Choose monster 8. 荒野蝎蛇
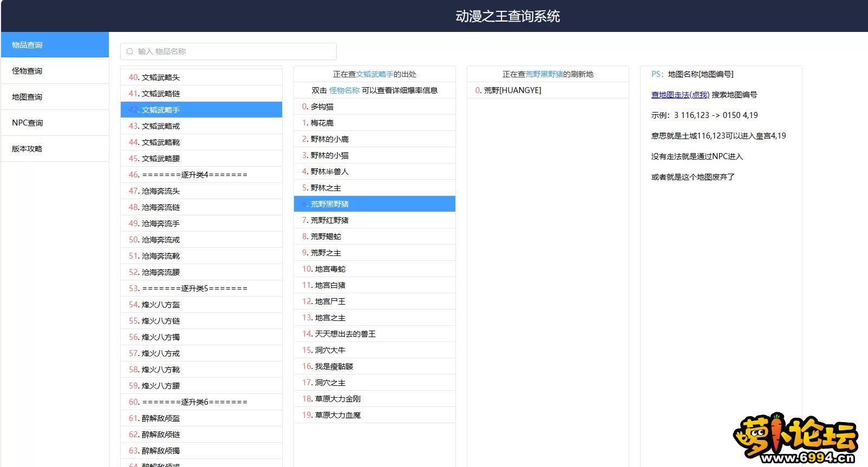 tap(375, 236)
